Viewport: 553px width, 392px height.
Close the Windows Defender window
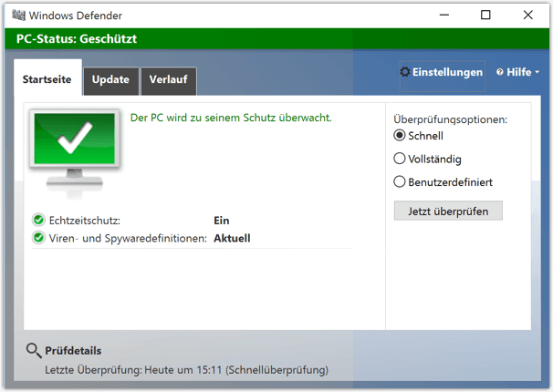point(528,15)
